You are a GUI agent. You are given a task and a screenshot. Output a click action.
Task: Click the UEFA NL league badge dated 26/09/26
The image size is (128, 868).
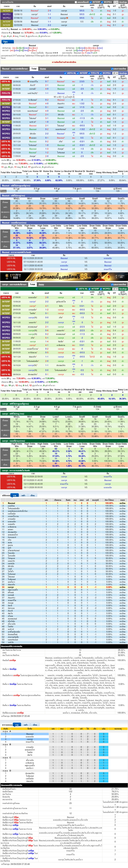coord(6,82)
